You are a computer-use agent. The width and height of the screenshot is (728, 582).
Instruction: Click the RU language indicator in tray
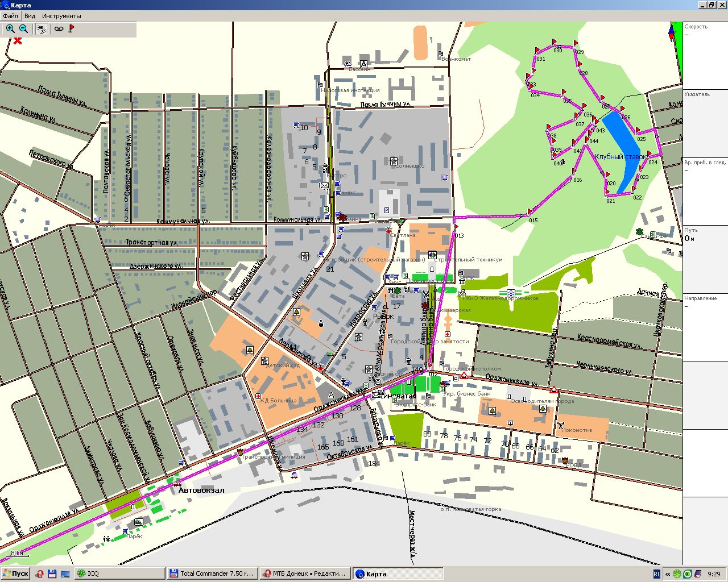tap(657, 574)
